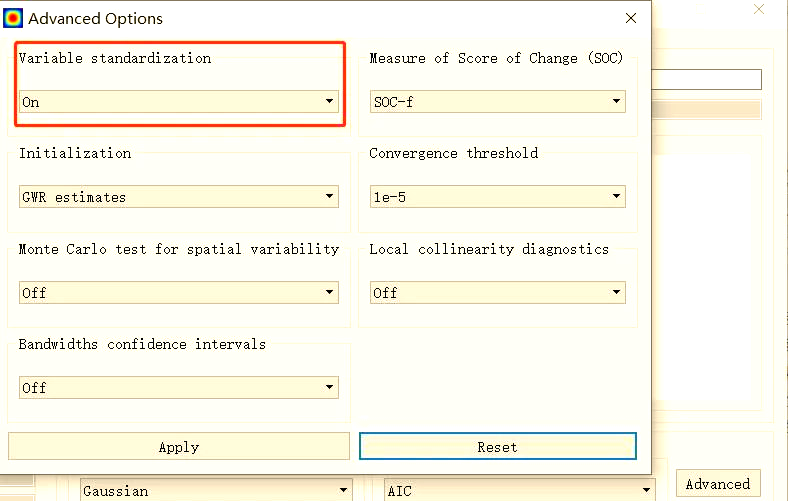Viewport: 788px width, 501px height.
Task: Click the text field in the background window
Action: tap(706, 80)
